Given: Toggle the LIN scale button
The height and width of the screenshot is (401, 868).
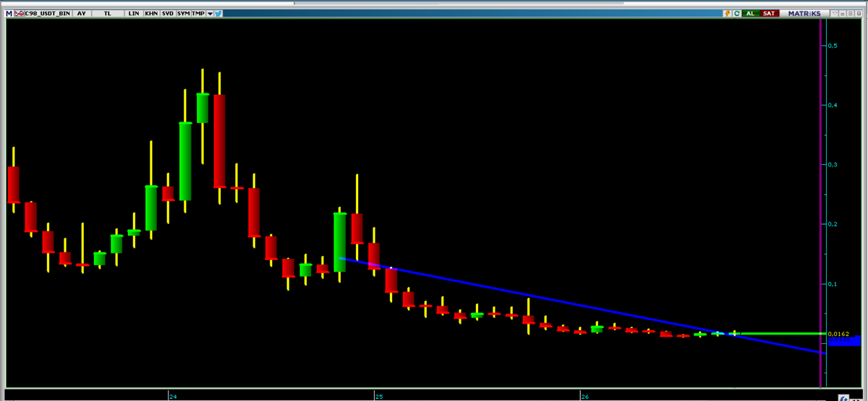Looking at the screenshot, I should pyautogui.click(x=134, y=14).
